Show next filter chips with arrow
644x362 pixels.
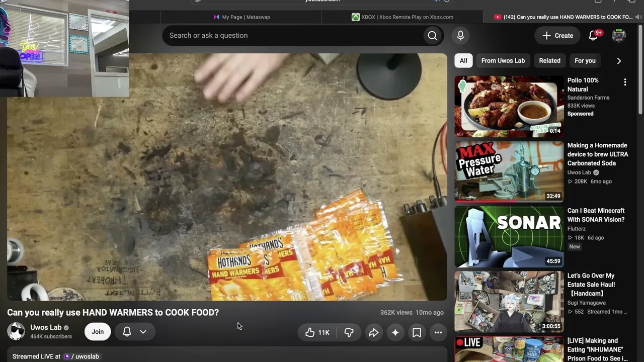(619, 61)
